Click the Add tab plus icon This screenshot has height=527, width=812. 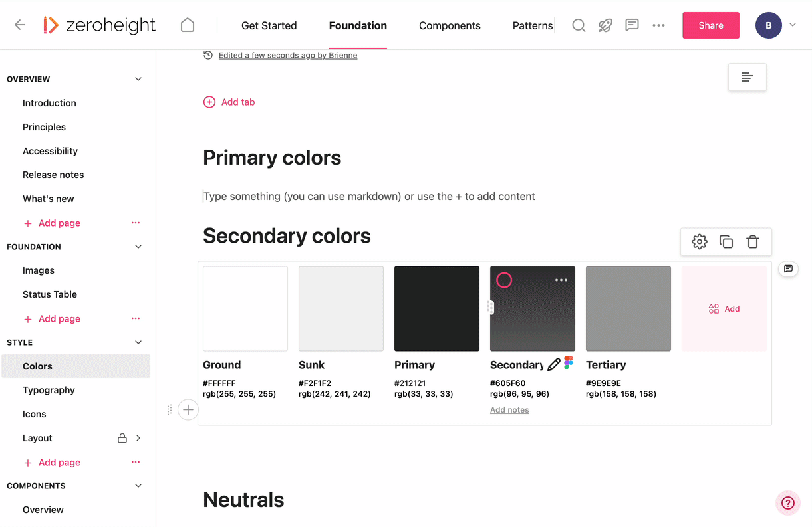click(x=209, y=102)
